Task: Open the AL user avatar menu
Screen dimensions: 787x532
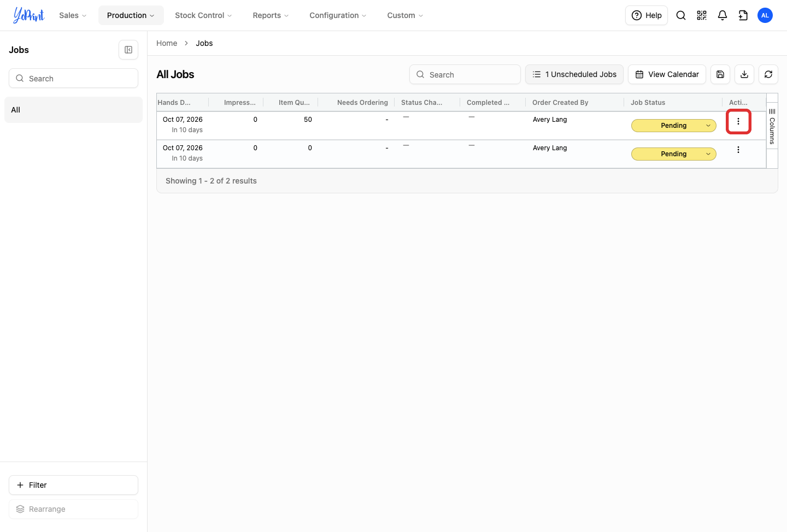Action: [x=765, y=15]
